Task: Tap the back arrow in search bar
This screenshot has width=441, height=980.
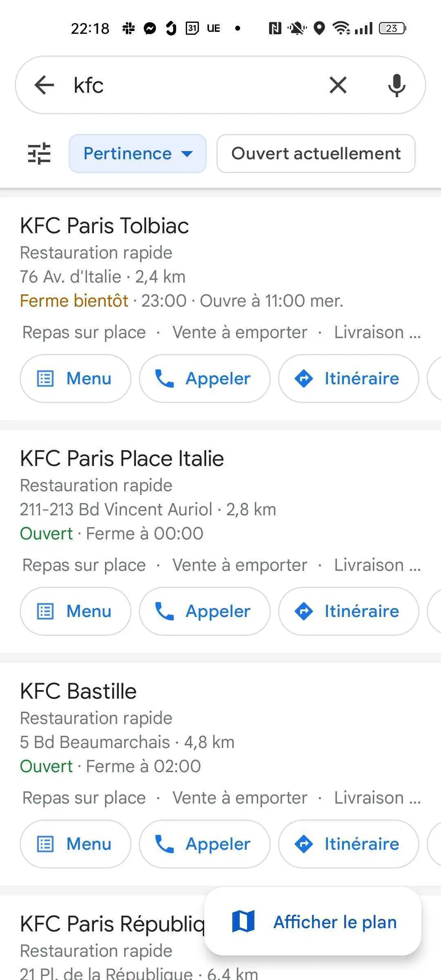Action: 44,85
